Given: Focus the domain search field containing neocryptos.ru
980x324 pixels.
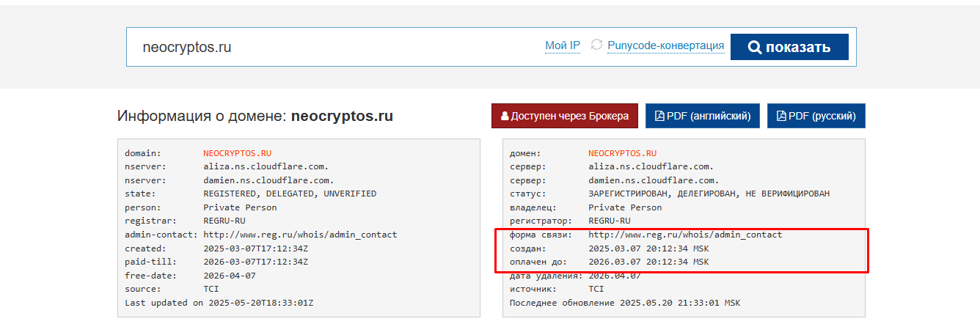Looking at the screenshot, I should (330, 47).
